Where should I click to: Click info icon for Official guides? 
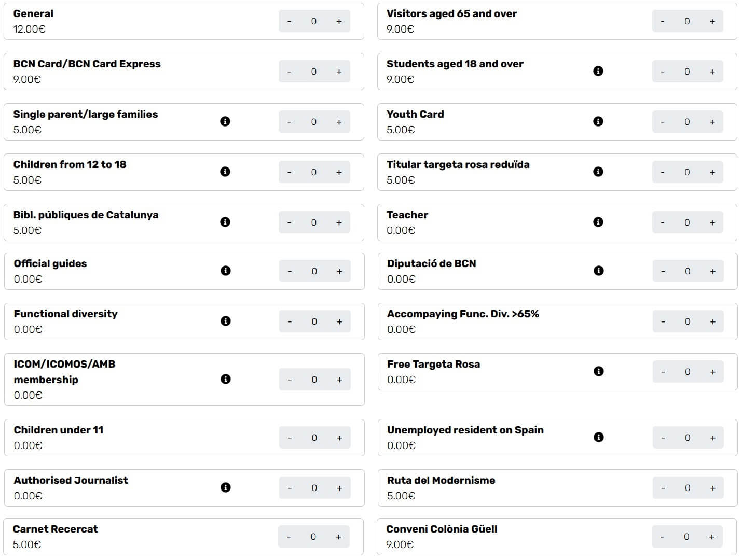225,271
